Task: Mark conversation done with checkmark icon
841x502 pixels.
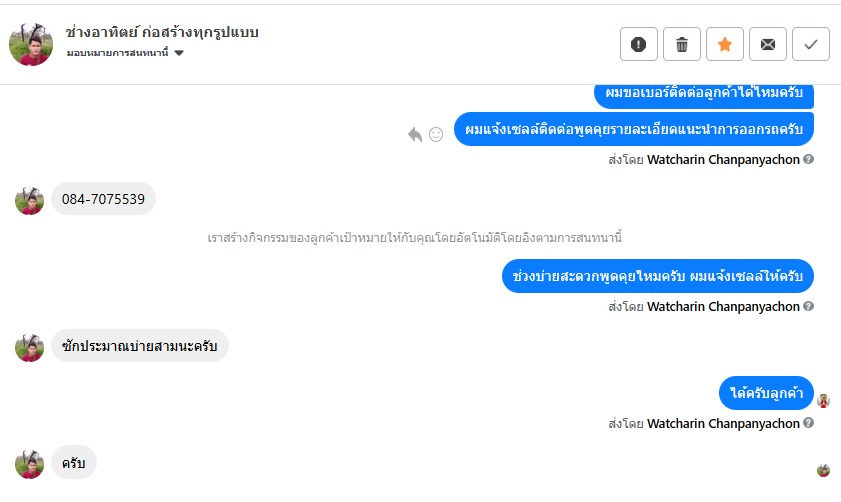Action: click(810, 44)
